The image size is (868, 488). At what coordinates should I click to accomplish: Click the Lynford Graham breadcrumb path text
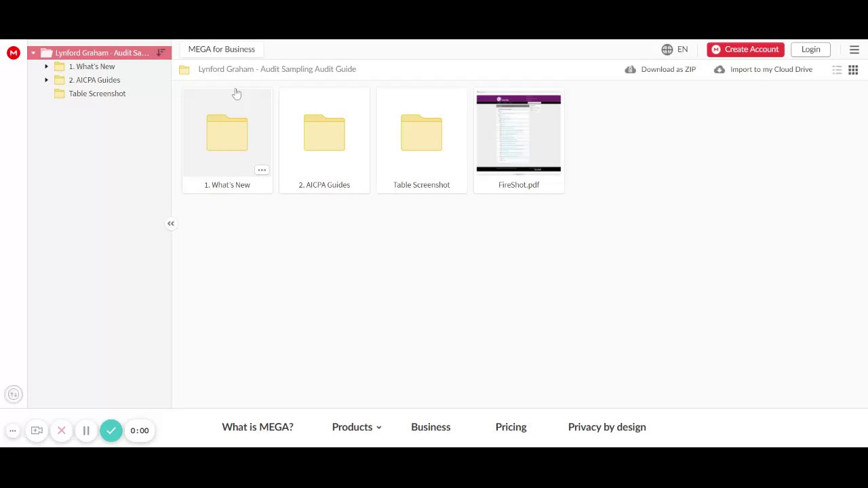tap(277, 69)
